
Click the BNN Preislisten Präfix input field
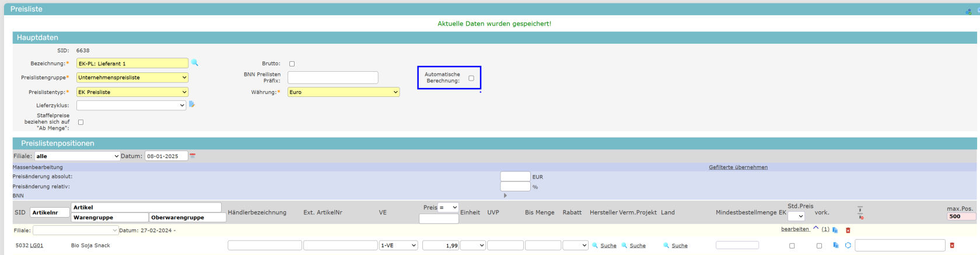(x=332, y=78)
